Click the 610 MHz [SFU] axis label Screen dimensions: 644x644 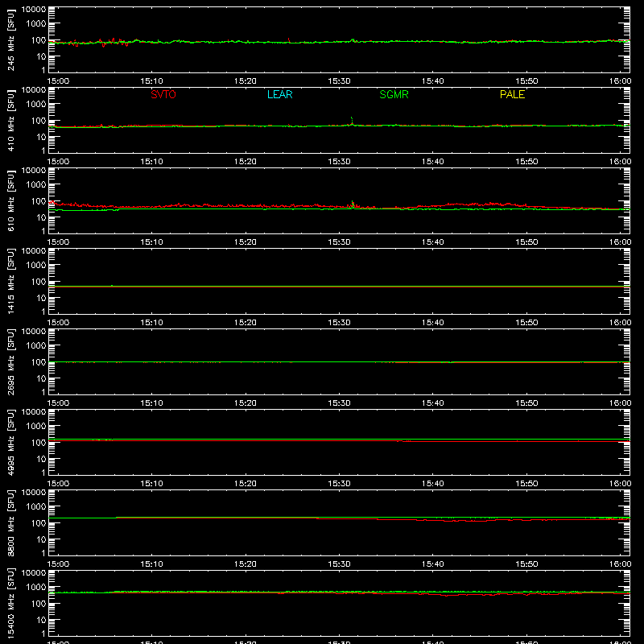point(10,201)
